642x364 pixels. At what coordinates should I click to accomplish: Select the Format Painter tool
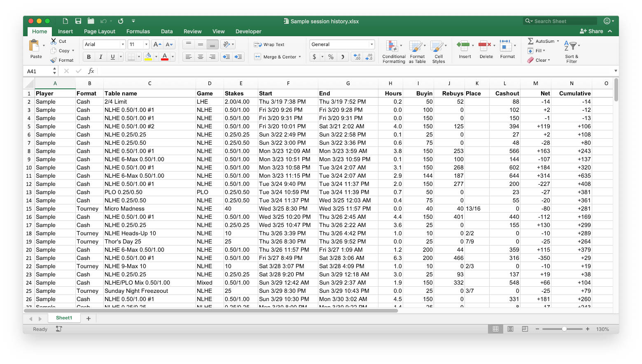(63, 60)
